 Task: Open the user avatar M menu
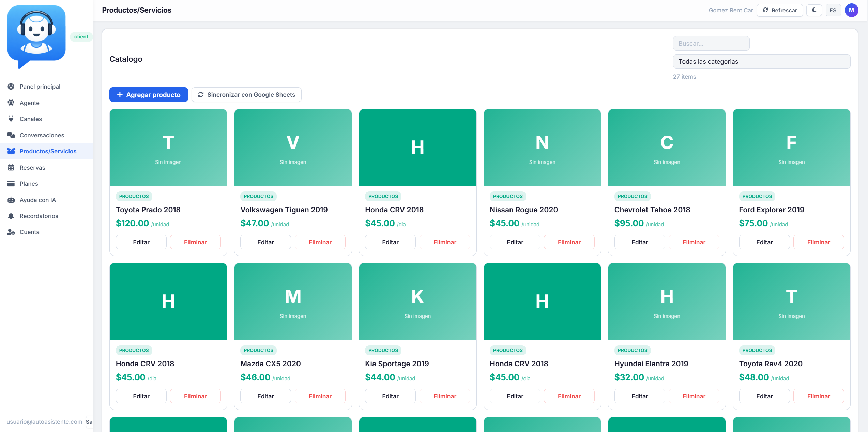pos(851,10)
